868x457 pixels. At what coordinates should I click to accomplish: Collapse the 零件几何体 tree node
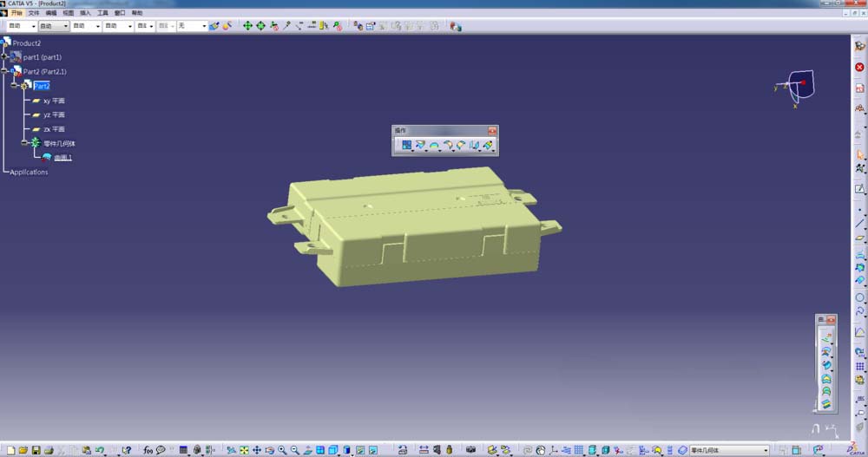pyautogui.click(x=24, y=143)
